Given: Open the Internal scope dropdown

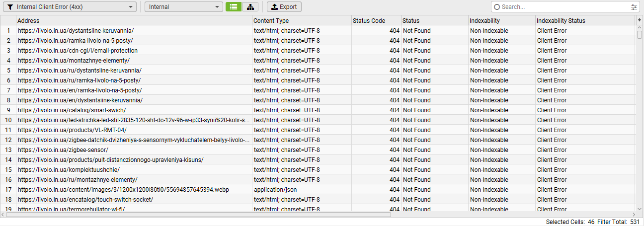Looking at the screenshot, I should tap(183, 7).
